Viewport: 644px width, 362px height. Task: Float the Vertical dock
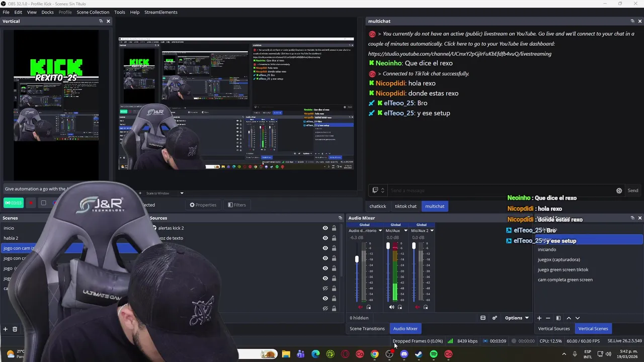click(101, 21)
